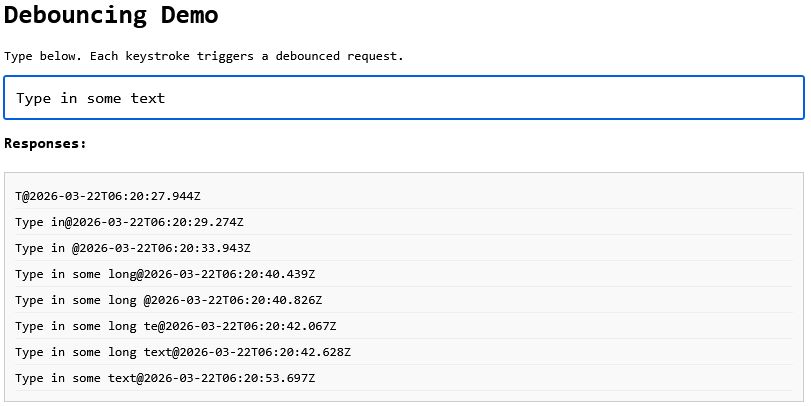This screenshot has height=406, width=811.
Task: Click the "Debouncing Demo" heading
Action: coord(111,16)
